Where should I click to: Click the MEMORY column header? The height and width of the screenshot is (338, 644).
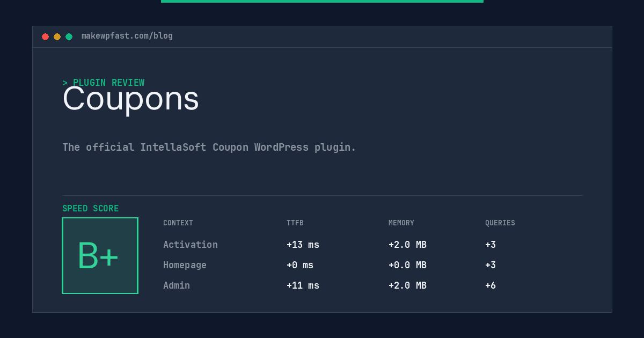(401, 223)
